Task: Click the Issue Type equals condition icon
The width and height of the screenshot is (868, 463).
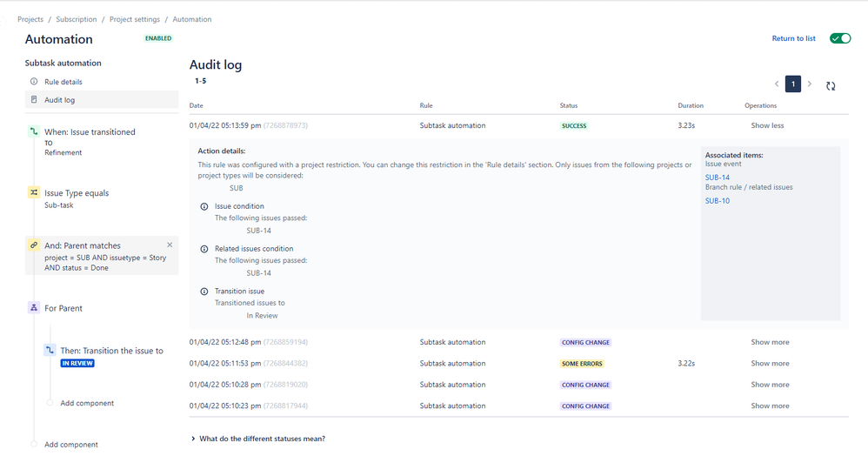Action: pos(34,192)
